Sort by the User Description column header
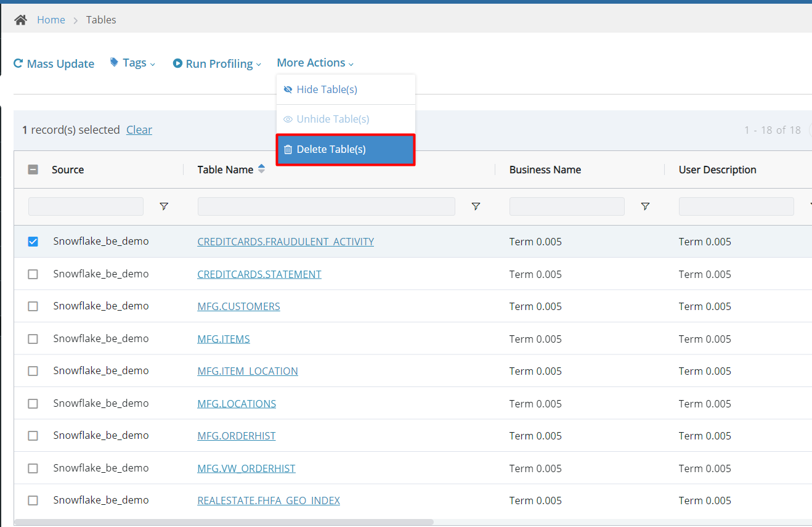The image size is (812, 527). tap(718, 170)
